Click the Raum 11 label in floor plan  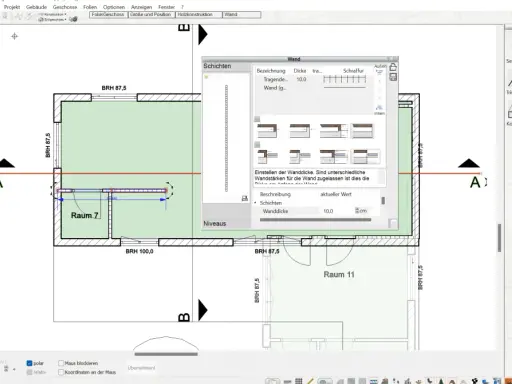(x=339, y=274)
